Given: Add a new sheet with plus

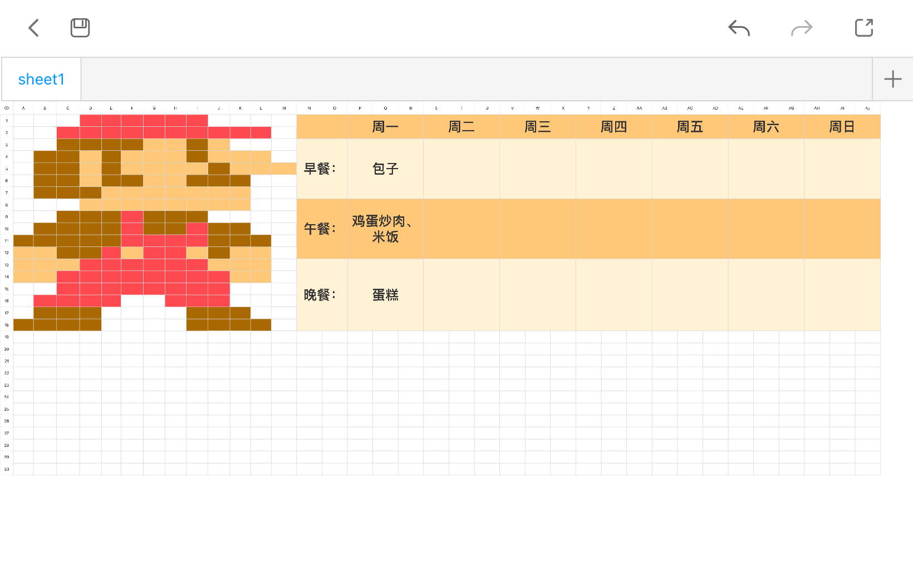Looking at the screenshot, I should (x=893, y=79).
